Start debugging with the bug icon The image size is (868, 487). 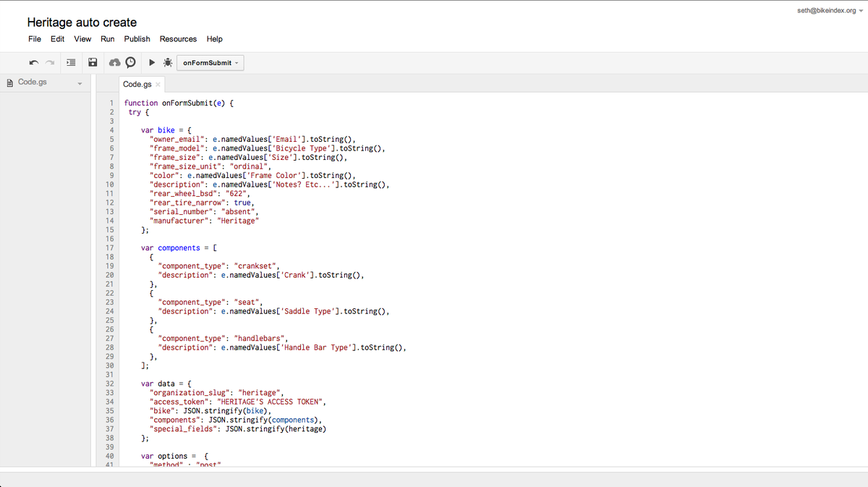(x=167, y=62)
